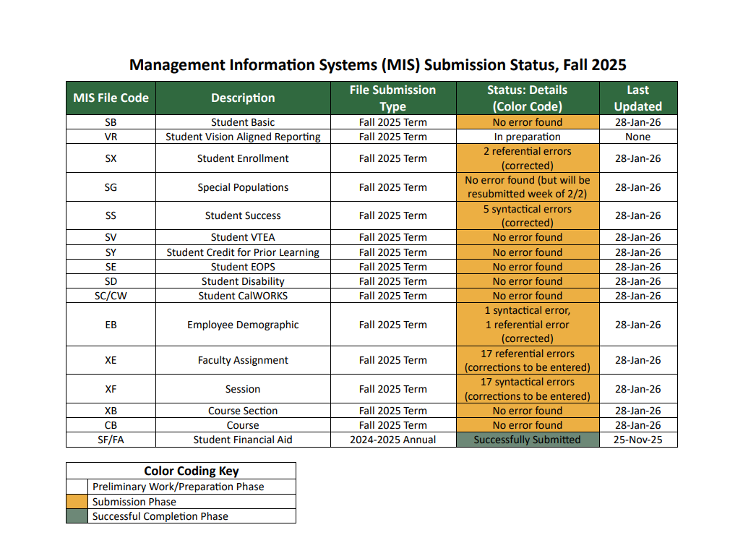This screenshot has width=756, height=543.
Task: Click the 'Session' description cell
Action: (243, 389)
